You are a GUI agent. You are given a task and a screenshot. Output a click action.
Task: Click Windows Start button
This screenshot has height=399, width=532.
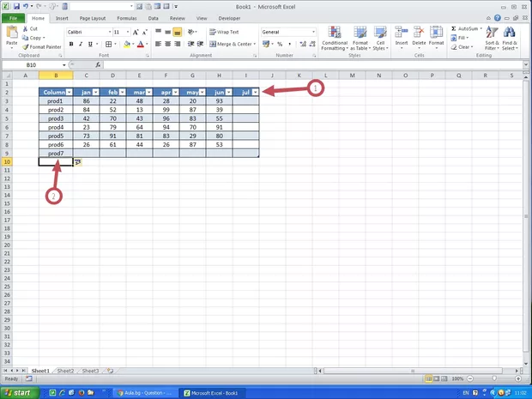coord(19,393)
